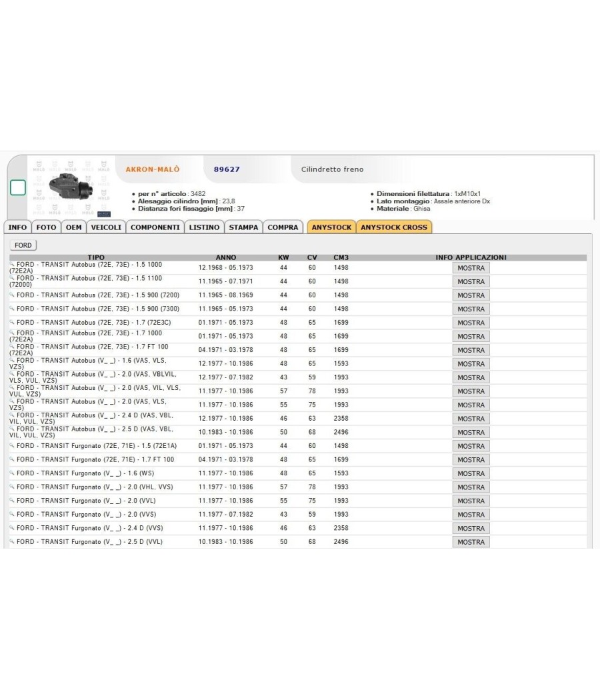Click MOSTRA for Furgonato 1.6 (WS)
600x700 pixels.
pos(471,473)
